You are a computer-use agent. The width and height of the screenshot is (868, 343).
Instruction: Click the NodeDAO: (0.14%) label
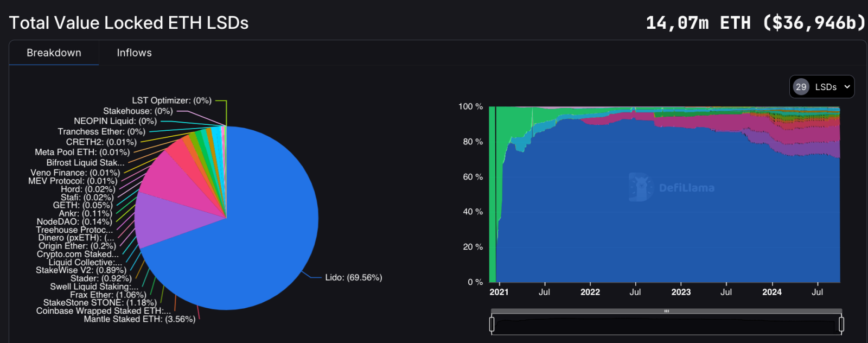74,221
